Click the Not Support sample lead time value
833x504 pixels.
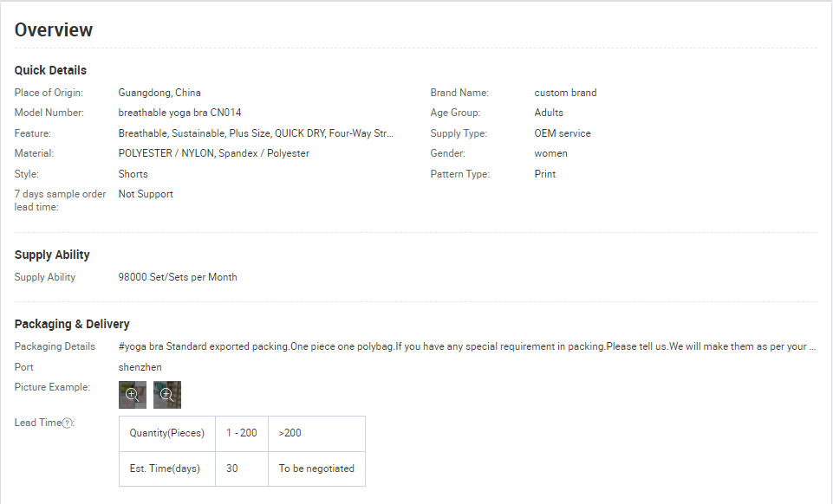coord(146,194)
